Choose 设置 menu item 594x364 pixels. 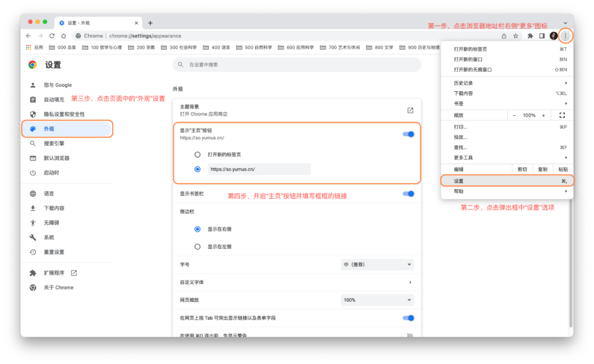(x=507, y=181)
